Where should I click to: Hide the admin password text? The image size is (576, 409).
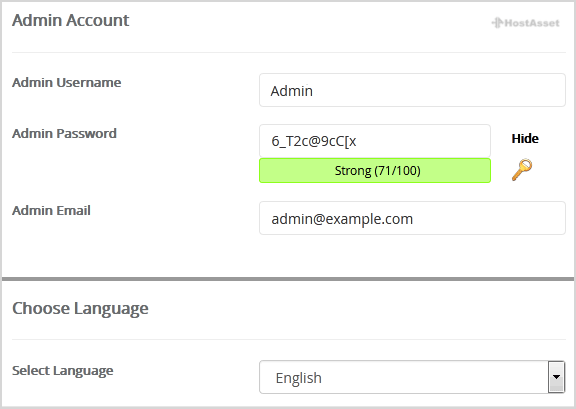[x=525, y=139]
